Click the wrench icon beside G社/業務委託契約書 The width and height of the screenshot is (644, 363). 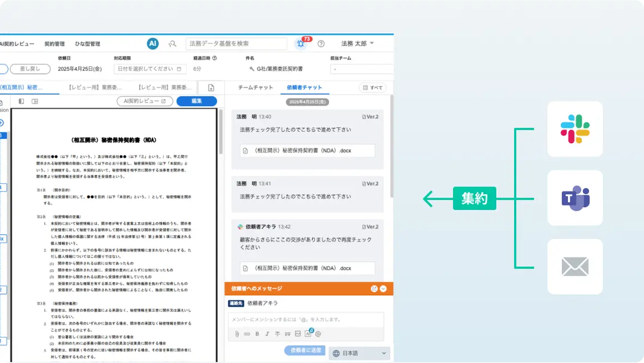point(251,69)
